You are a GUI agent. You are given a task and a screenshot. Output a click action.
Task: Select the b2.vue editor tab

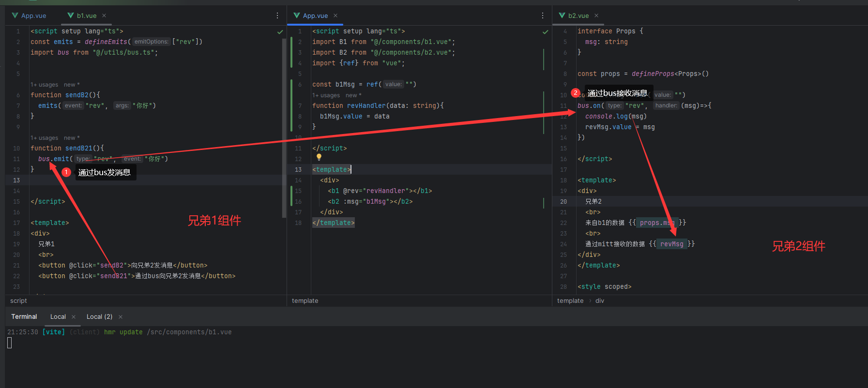(578, 15)
